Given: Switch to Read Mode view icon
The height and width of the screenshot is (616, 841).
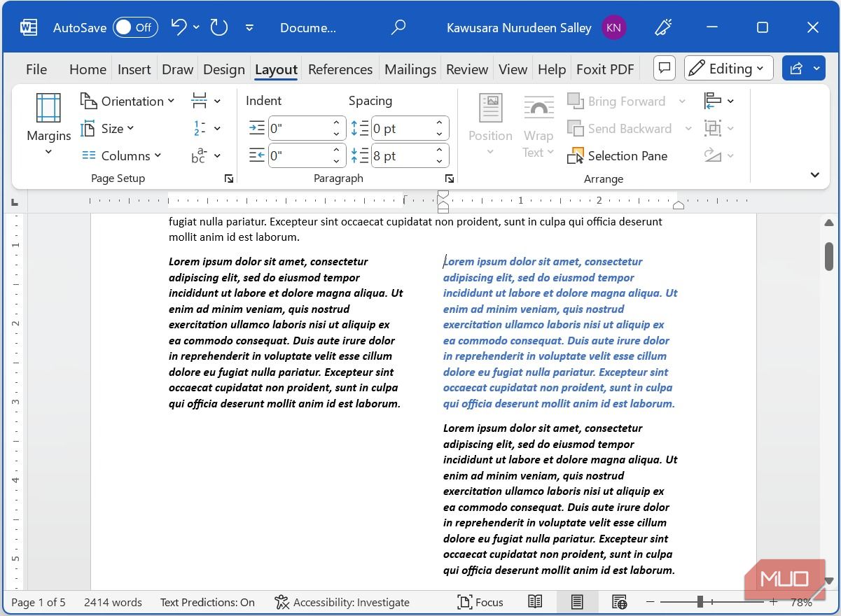Looking at the screenshot, I should click(535, 602).
